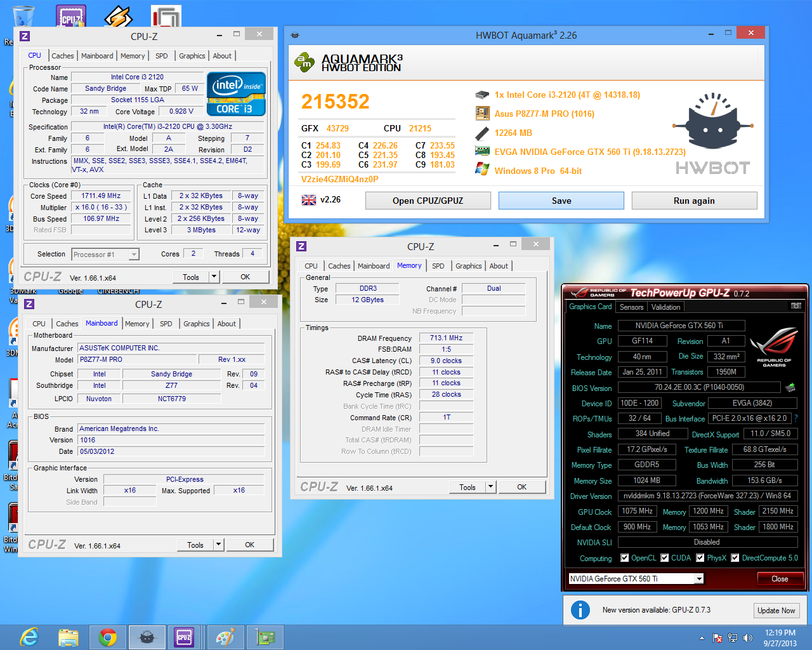Click the motherboard Model field P8Z77-M PRO

pyautogui.click(x=136, y=359)
